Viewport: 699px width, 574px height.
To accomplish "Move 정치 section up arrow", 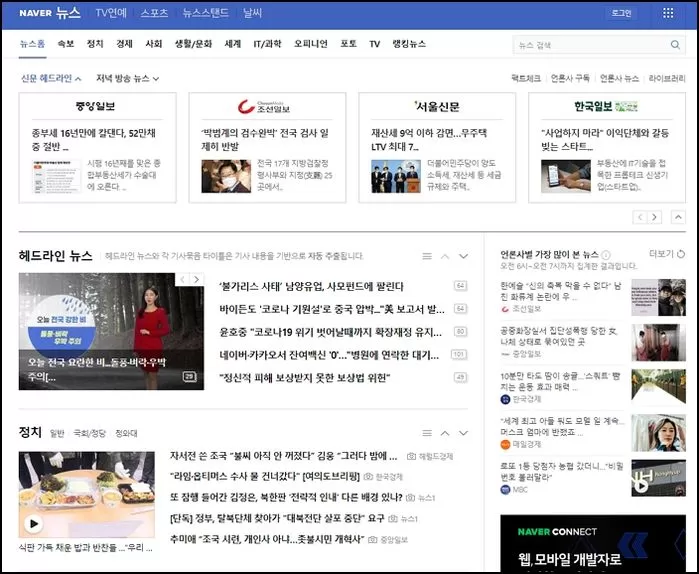I will 445,433.
